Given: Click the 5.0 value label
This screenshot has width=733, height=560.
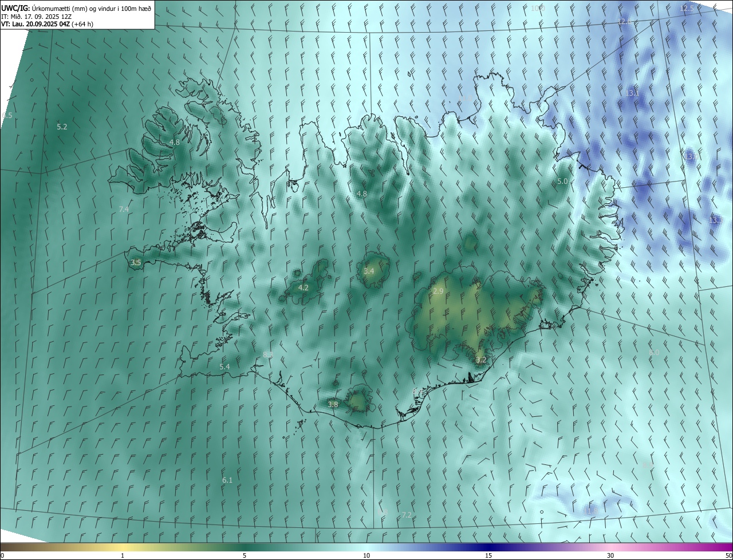Looking at the screenshot, I should 562,181.
